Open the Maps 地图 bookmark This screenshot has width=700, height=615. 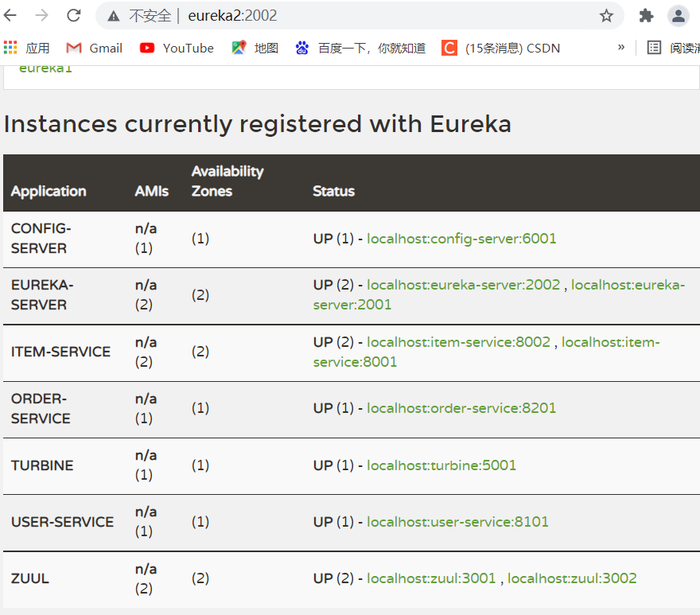255,48
